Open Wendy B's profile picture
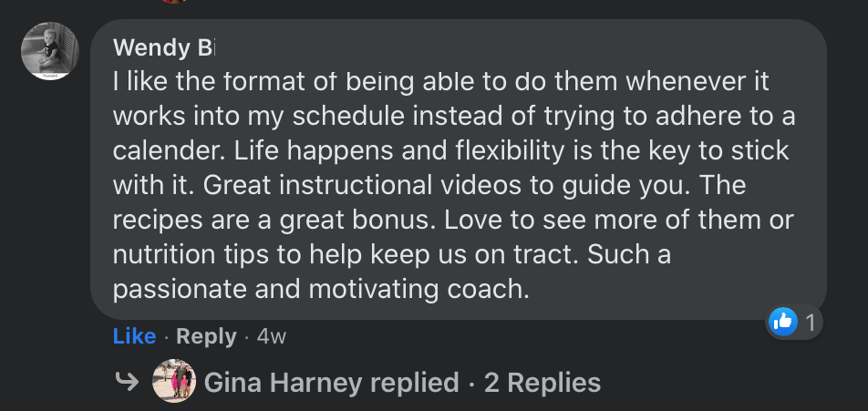The image size is (868, 411). pos(50,51)
